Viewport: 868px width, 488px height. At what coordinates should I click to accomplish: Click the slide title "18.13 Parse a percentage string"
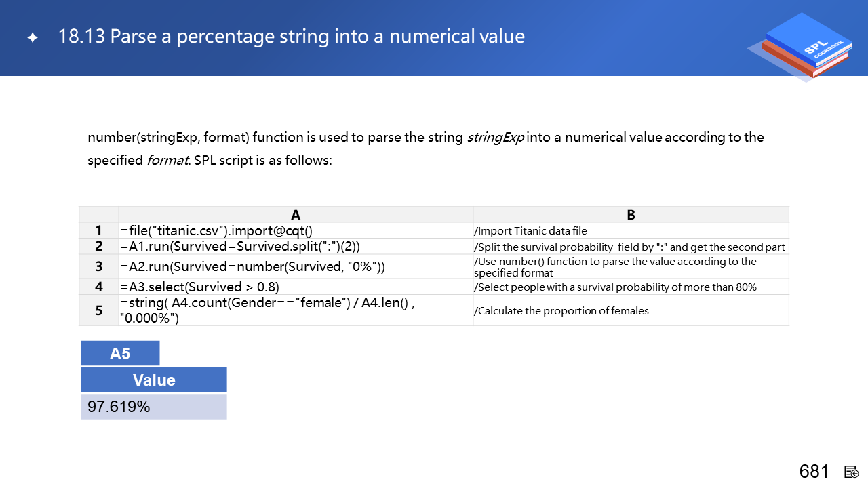(x=292, y=37)
